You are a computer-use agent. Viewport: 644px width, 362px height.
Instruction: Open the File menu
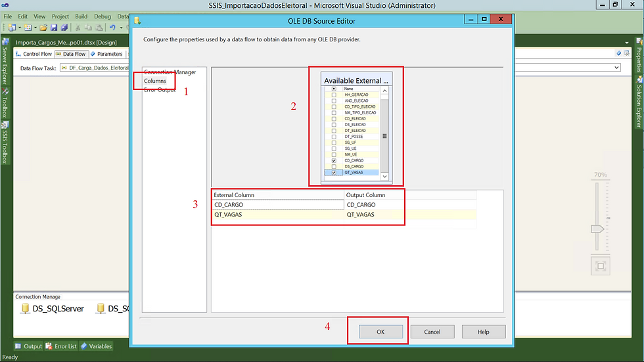click(8, 16)
